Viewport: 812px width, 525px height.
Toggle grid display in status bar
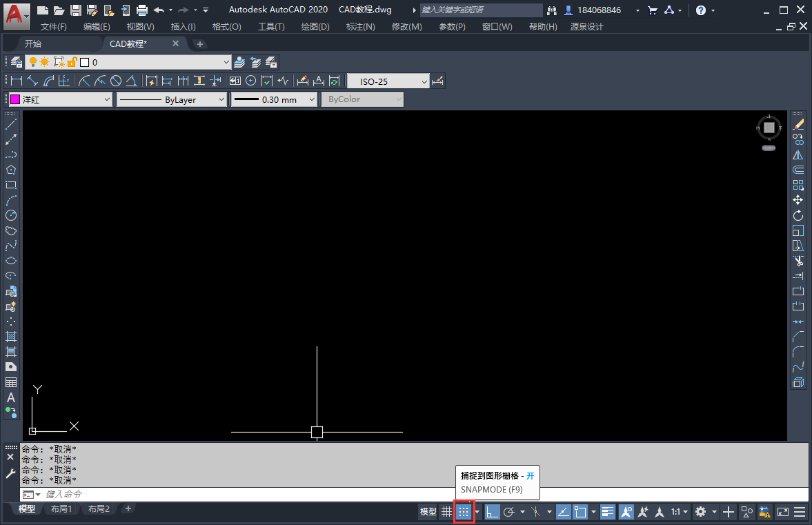tap(446, 511)
